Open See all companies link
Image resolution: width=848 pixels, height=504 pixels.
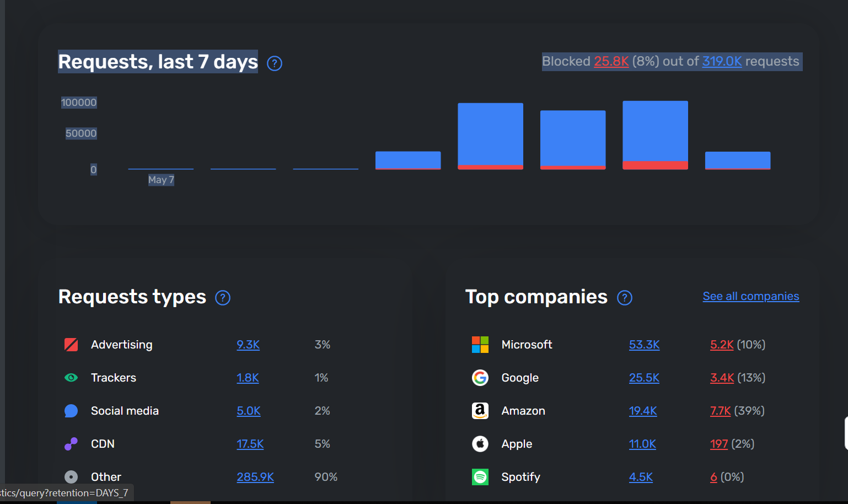(x=751, y=296)
